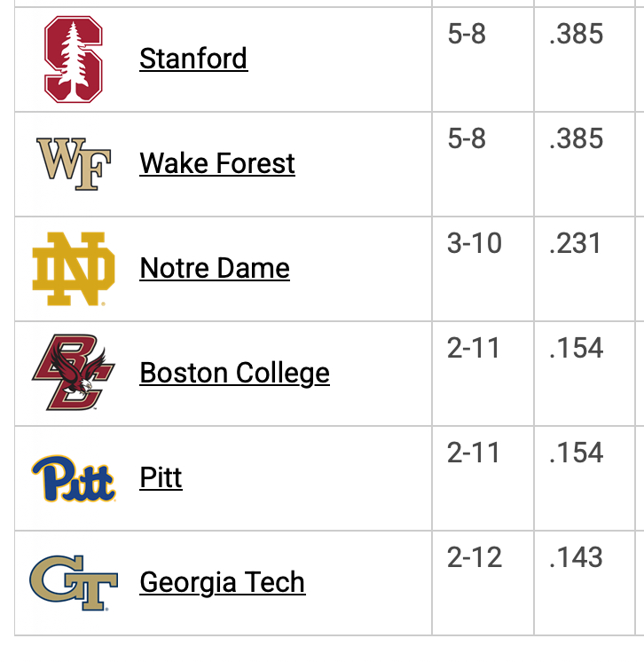
Task: Open the Boston College link
Action: 234,374
